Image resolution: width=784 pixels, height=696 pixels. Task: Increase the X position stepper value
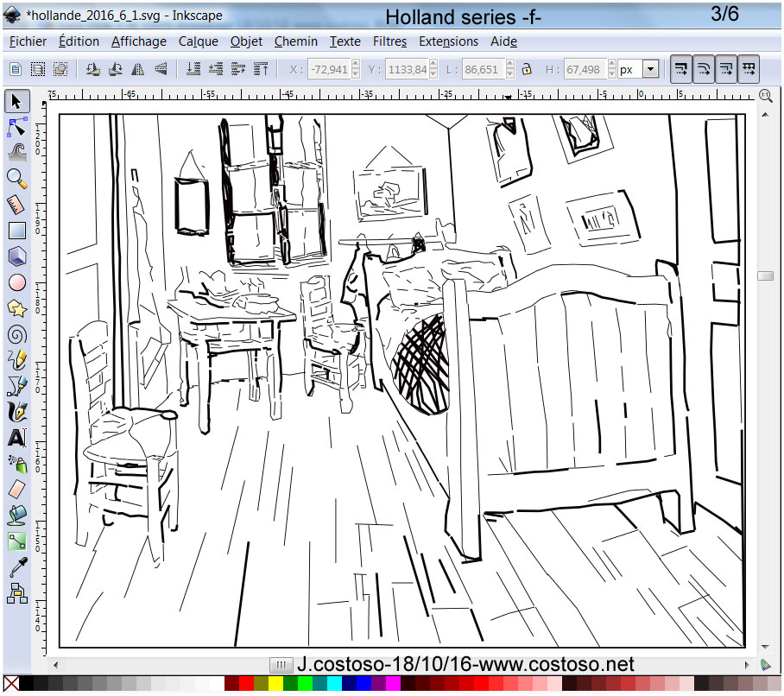pos(357,65)
